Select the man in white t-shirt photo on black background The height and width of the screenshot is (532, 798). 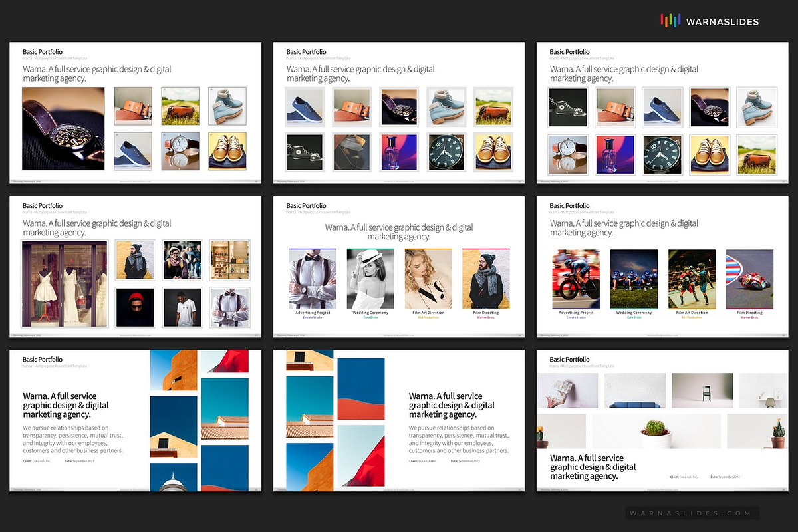coord(182,307)
